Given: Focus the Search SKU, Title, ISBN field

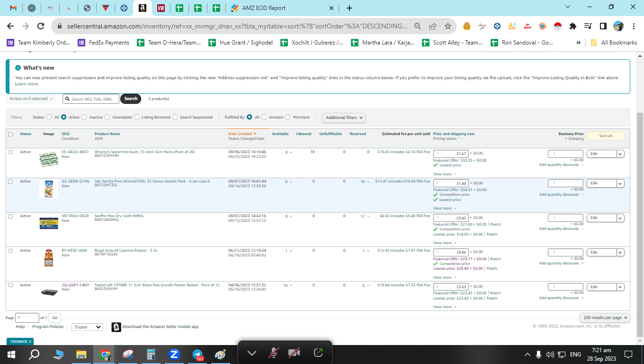Looking at the screenshot, I should pyautogui.click(x=91, y=99).
